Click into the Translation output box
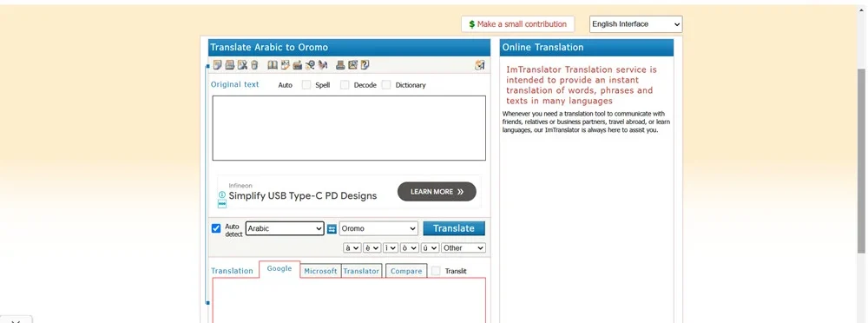The width and height of the screenshot is (868, 323). click(x=349, y=300)
